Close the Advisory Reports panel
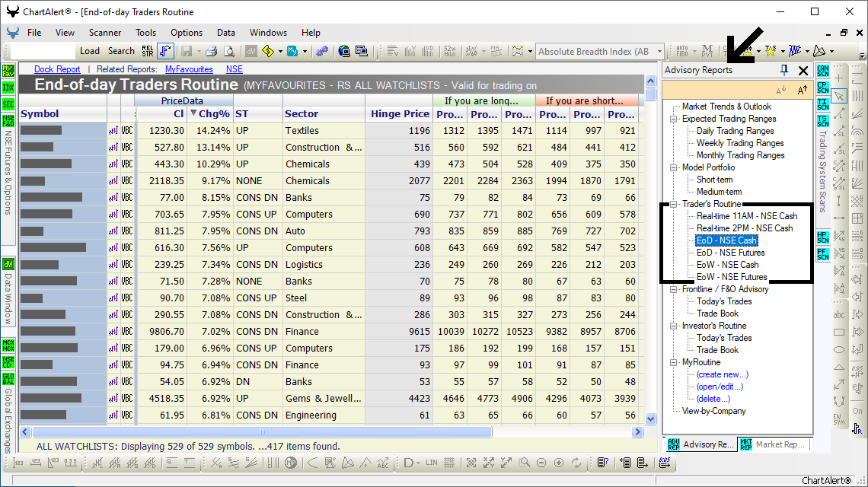 click(x=803, y=70)
